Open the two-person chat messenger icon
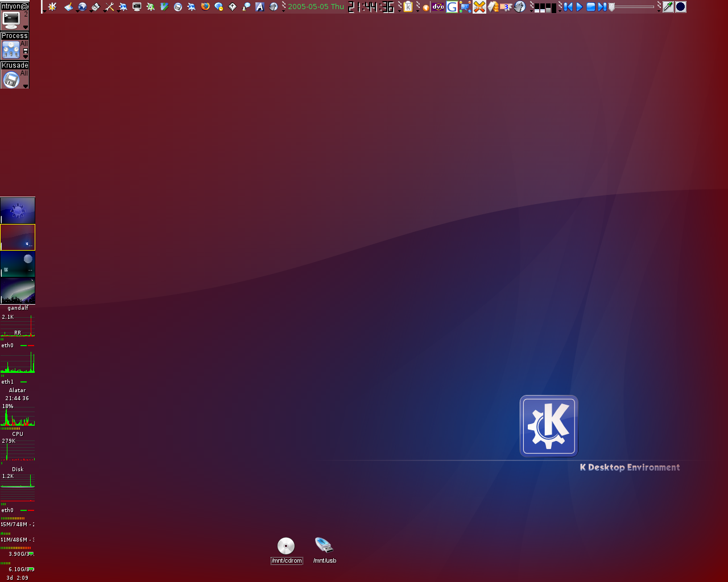This screenshot has width=728, height=582. 246,7
